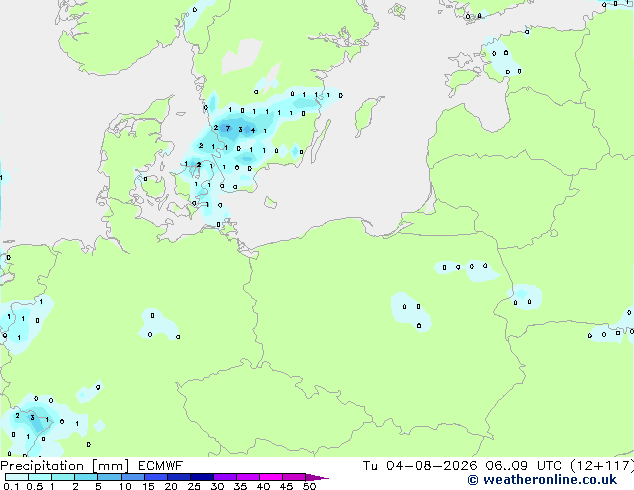Click the 35–40 mm legend color swatch
Viewport: 634px width, 490px height.
click(248, 477)
